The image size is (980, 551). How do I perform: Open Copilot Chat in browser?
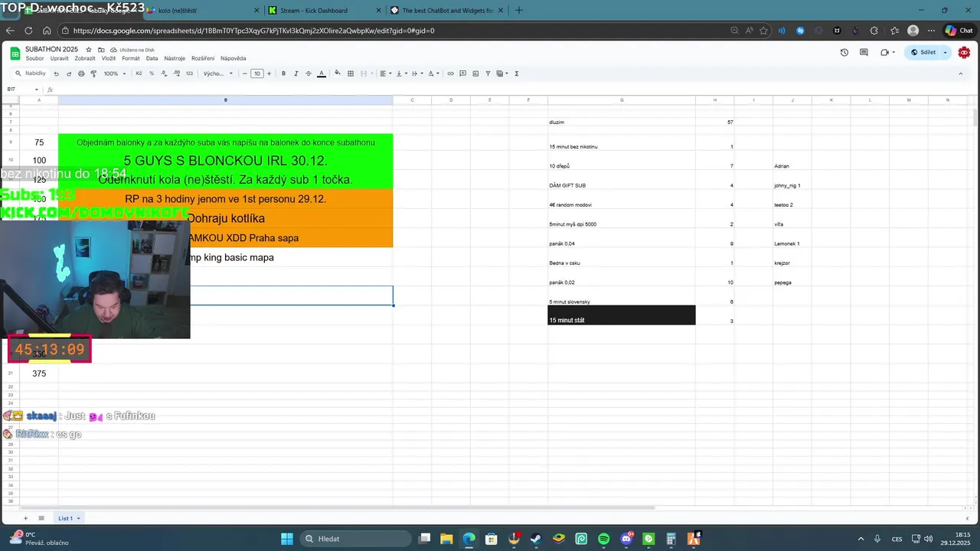coord(959,31)
